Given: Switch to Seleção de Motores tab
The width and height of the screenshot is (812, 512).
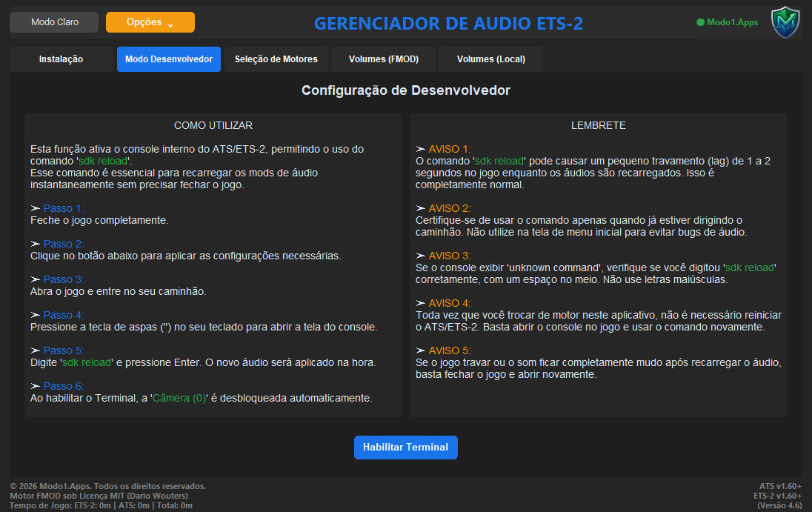Looking at the screenshot, I should [276, 59].
